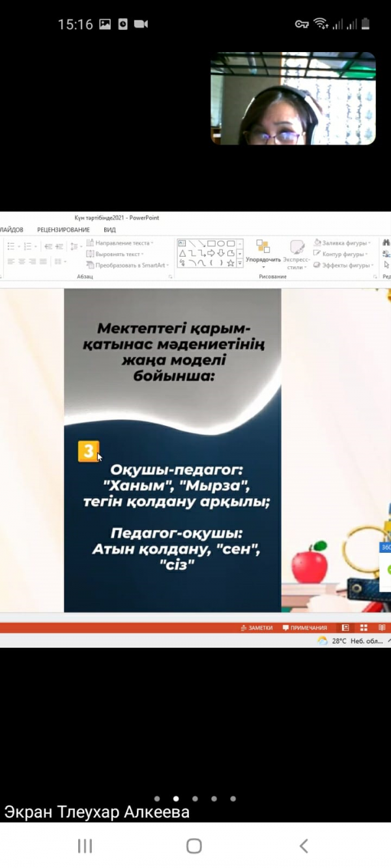391x868 pixels.
Task: Open Android Recent apps button
Action: coord(85,846)
